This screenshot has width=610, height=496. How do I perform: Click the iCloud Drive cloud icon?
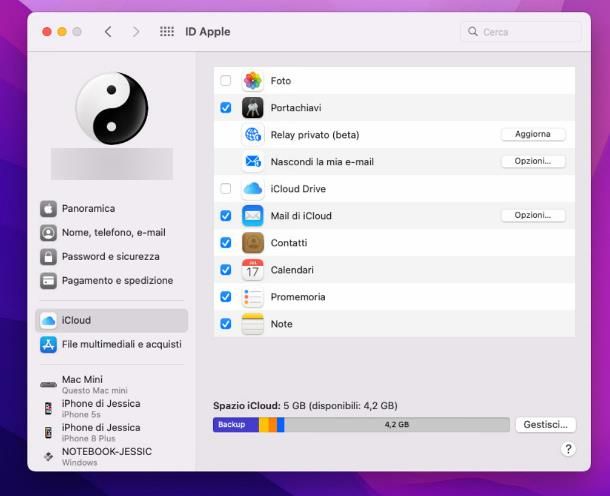[x=252, y=189]
